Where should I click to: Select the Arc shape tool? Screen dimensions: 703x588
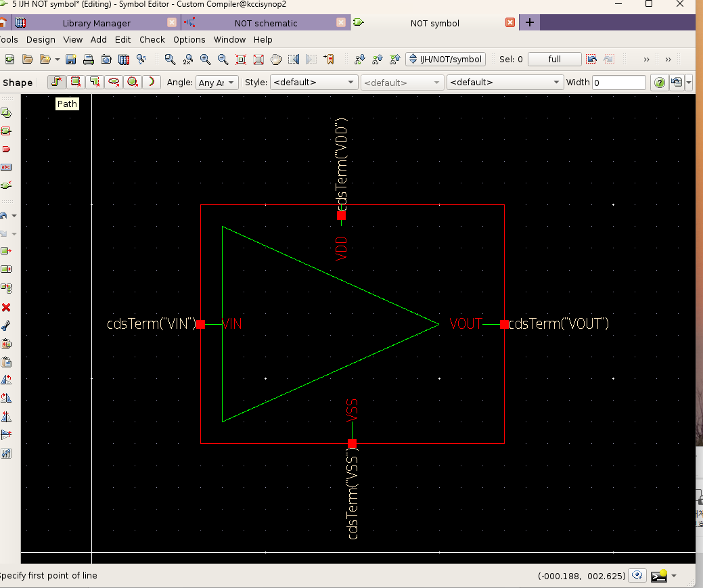click(152, 82)
